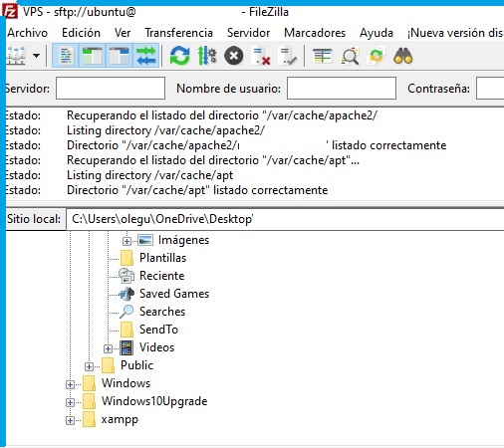Select the Public folder
This screenshot has width=504, height=448.
pyautogui.click(x=136, y=365)
